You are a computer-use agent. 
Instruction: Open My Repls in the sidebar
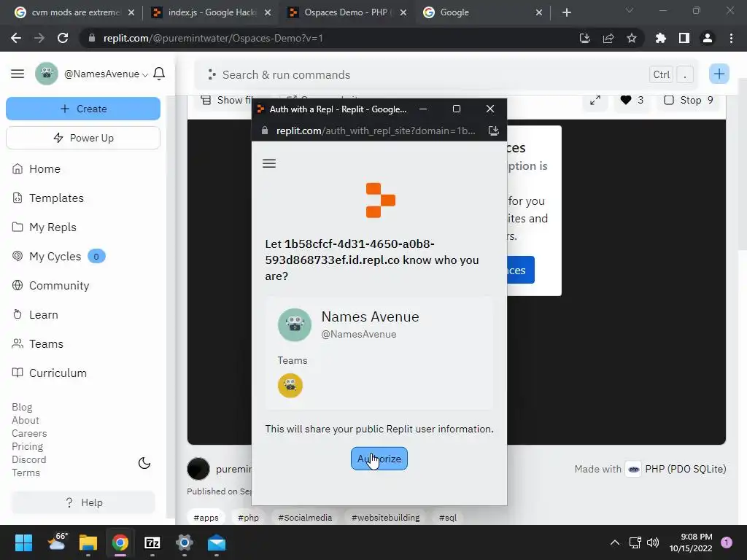coord(44,227)
